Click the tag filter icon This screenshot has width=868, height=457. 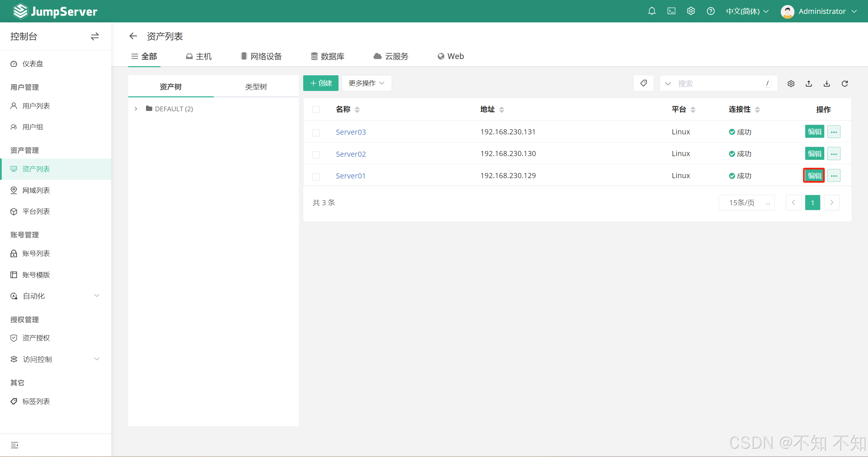click(643, 83)
